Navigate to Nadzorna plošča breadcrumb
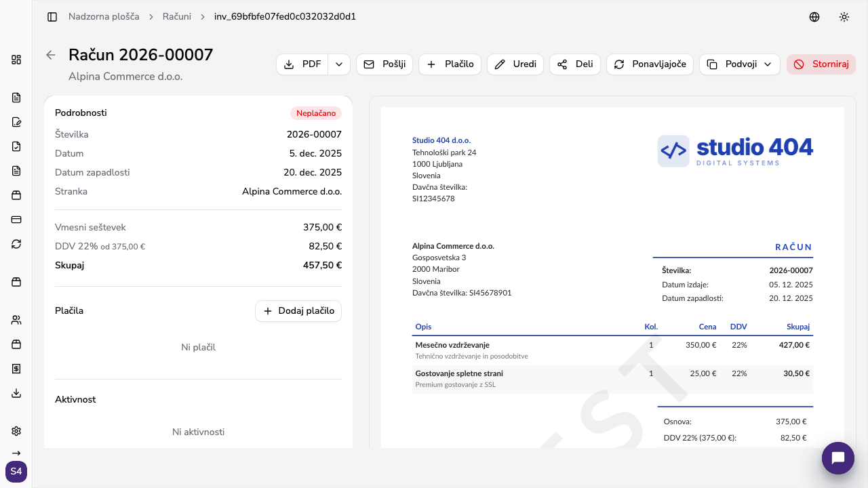This screenshot has height=488, width=868. (104, 16)
